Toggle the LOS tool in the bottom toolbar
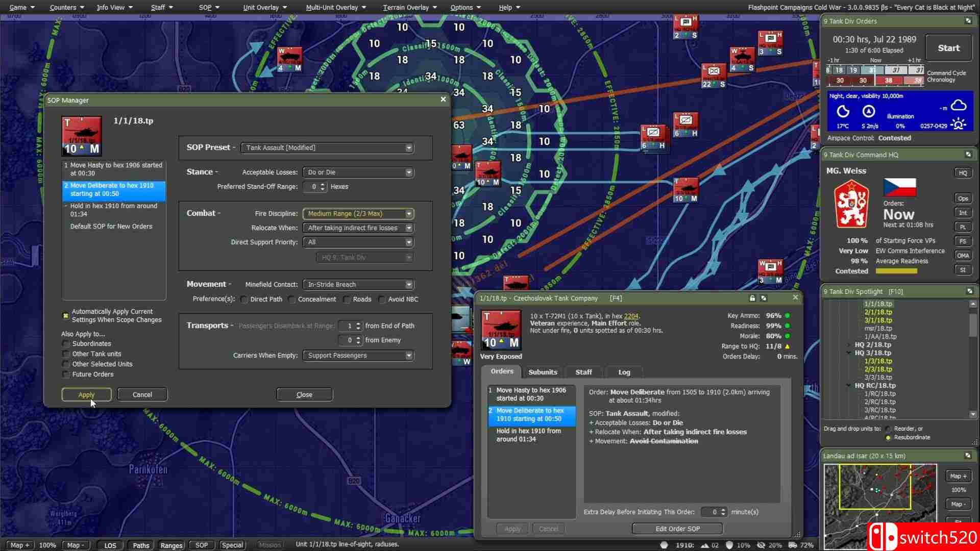Screen dimensions: 980x551 point(109,545)
